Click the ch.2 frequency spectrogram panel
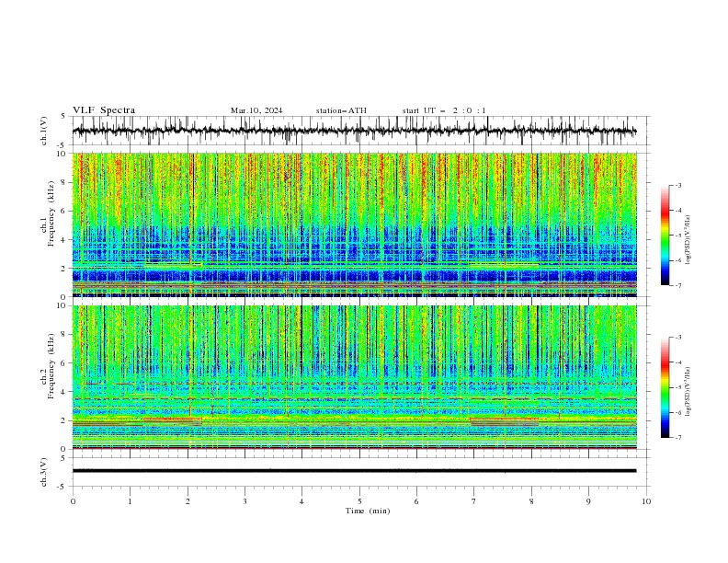 click(355, 377)
